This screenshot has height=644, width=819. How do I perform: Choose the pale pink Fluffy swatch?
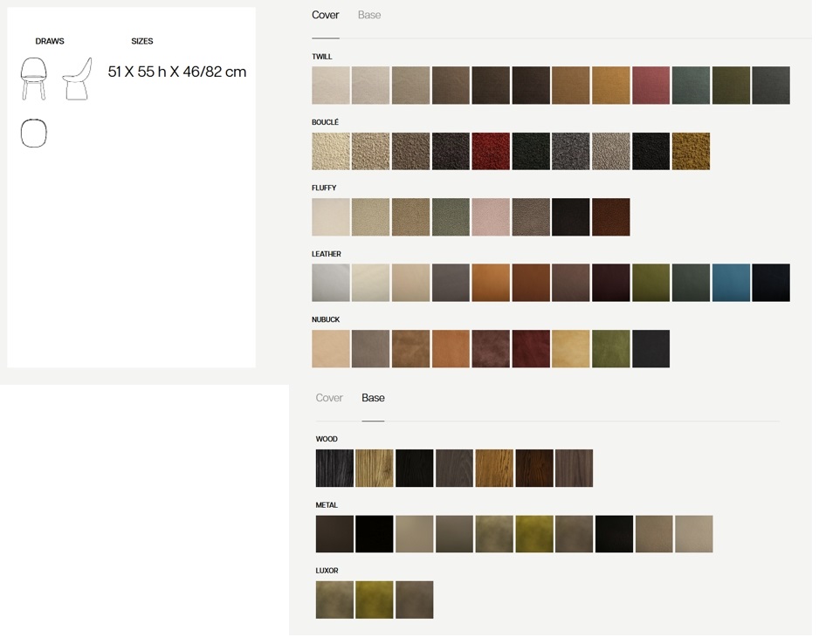[491, 217]
